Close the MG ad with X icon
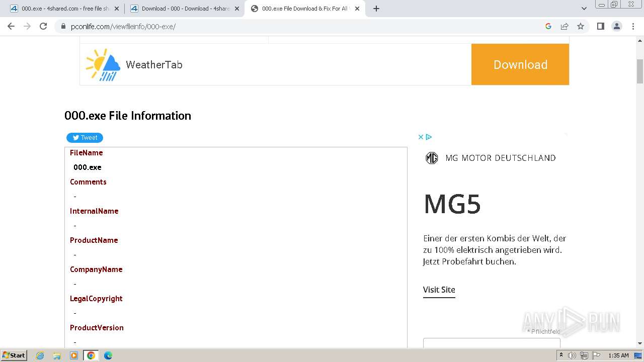 click(x=421, y=137)
